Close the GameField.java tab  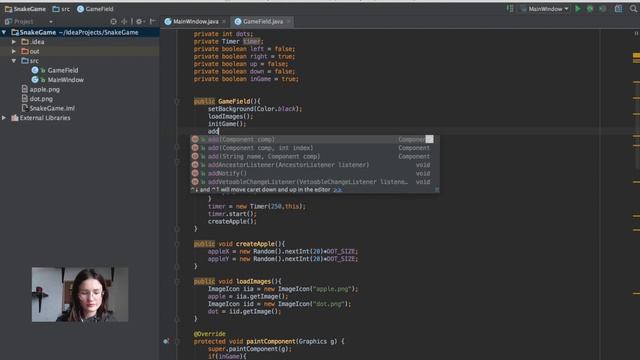pos(289,22)
